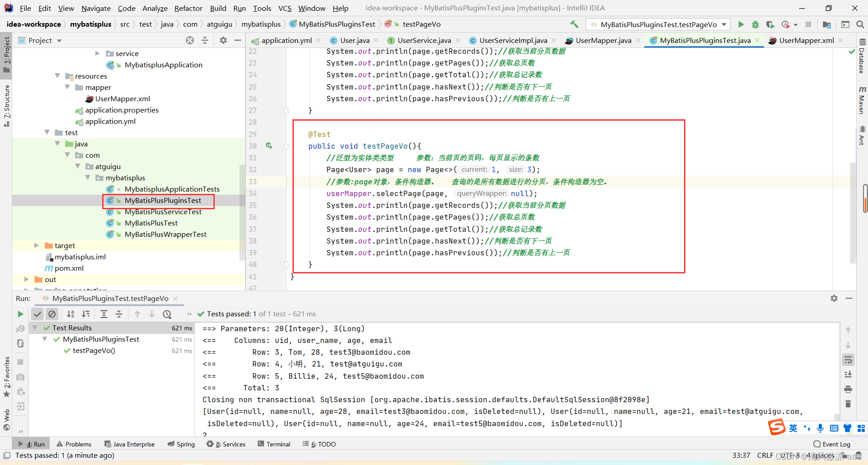Click the Build project hammer icon

click(x=574, y=24)
